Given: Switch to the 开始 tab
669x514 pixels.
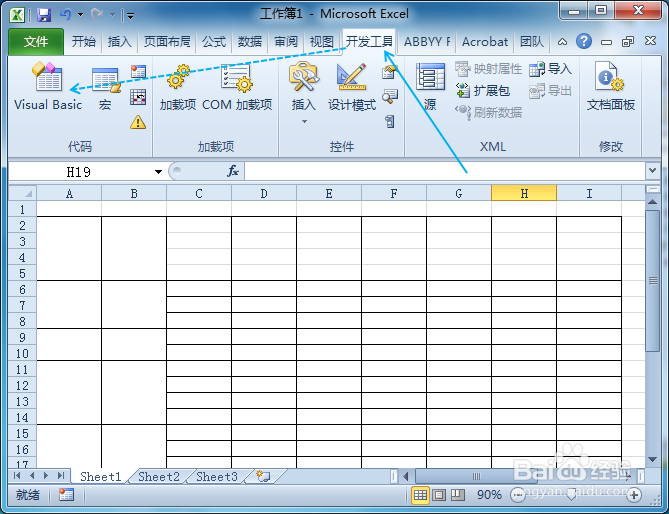Looking at the screenshot, I should 84,41.
